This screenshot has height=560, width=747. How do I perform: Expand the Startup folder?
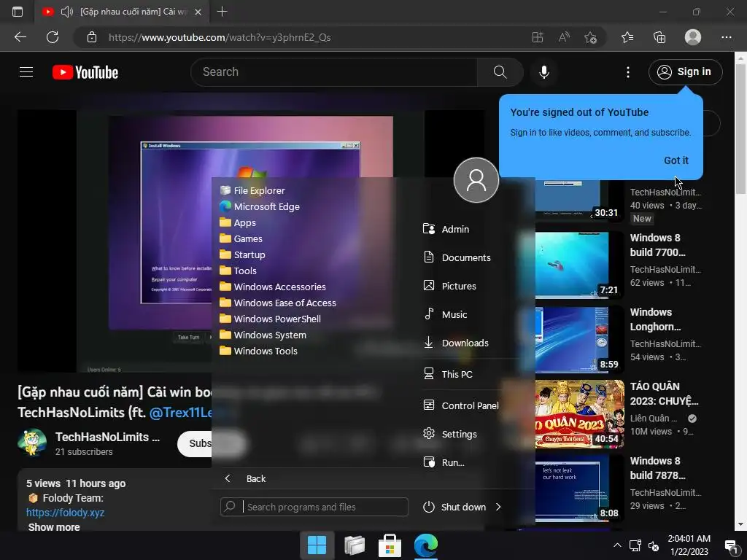coord(242,254)
